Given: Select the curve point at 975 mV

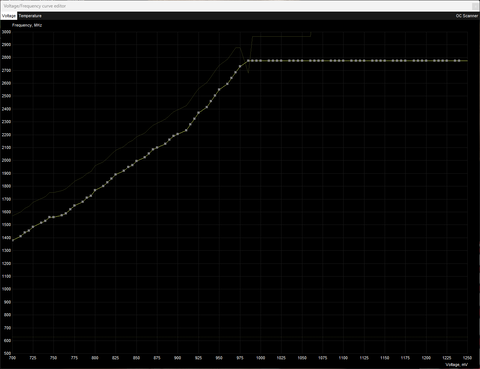Looking at the screenshot, I should [240, 66].
